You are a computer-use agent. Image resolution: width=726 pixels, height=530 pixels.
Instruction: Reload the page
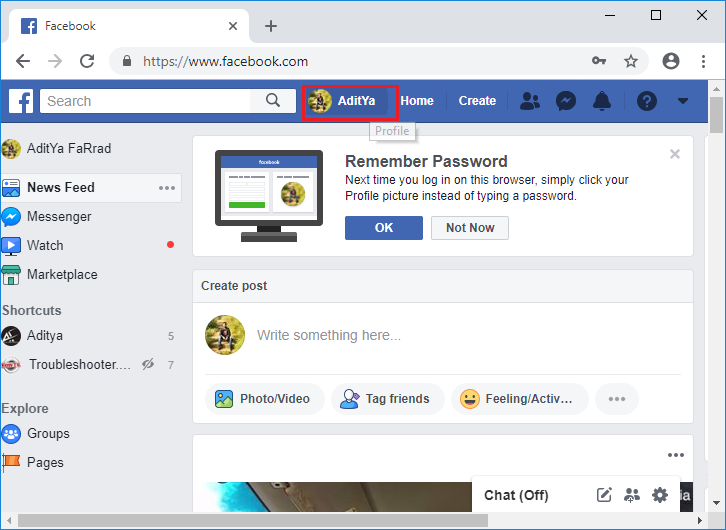[87, 61]
